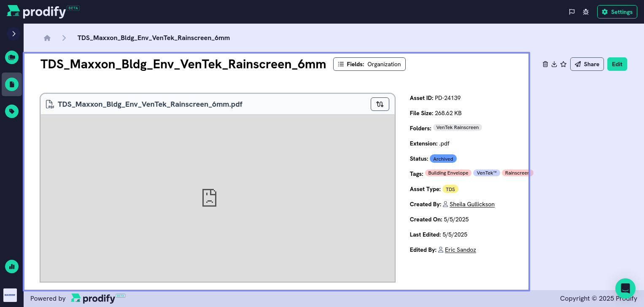Image resolution: width=644 pixels, height=307 pixels.
Task: Click the flag icon in top bar
Action: (572, 12)
